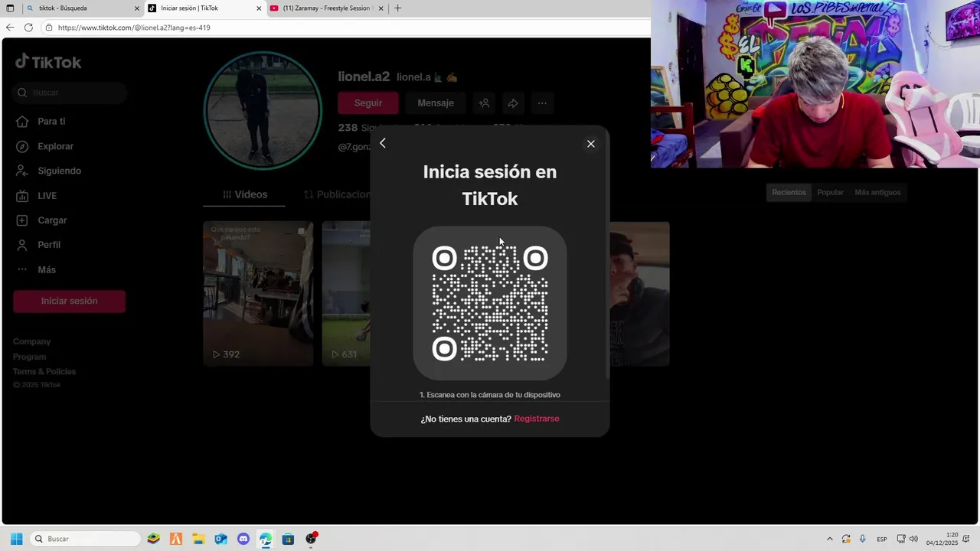
Task: Open the Company footer link
Action: tap(31, 341)
